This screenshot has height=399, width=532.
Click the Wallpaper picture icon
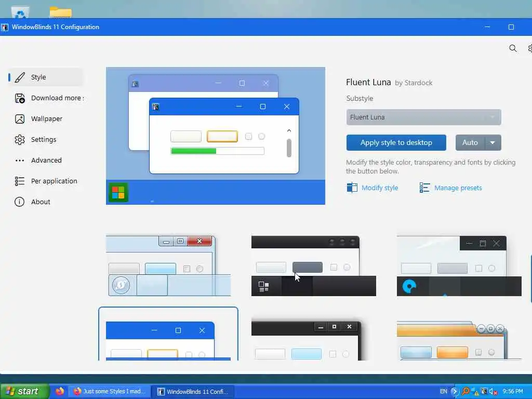[20, 119]
